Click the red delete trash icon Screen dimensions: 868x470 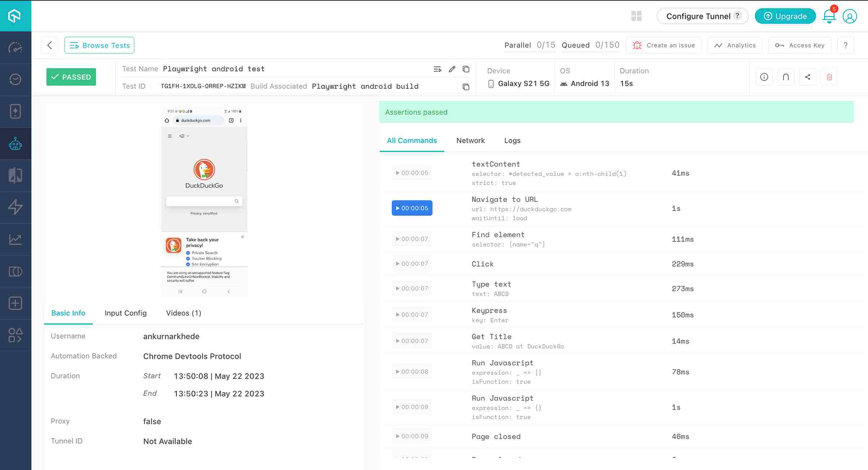pos(829,77)
